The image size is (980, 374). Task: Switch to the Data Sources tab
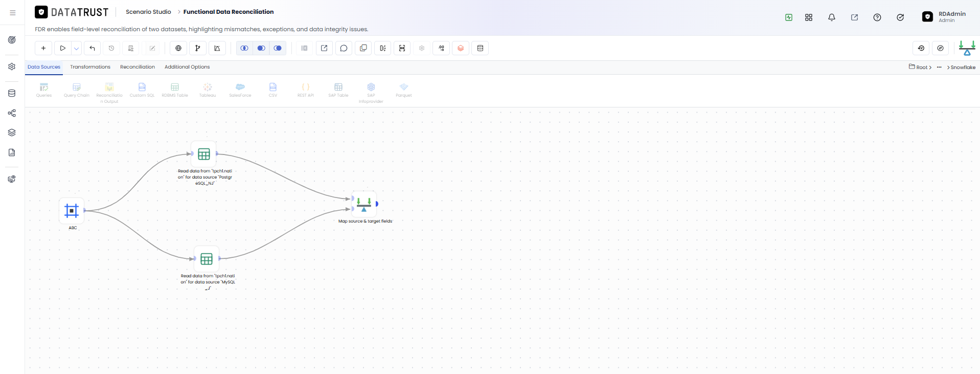click(x=44, y=67)
